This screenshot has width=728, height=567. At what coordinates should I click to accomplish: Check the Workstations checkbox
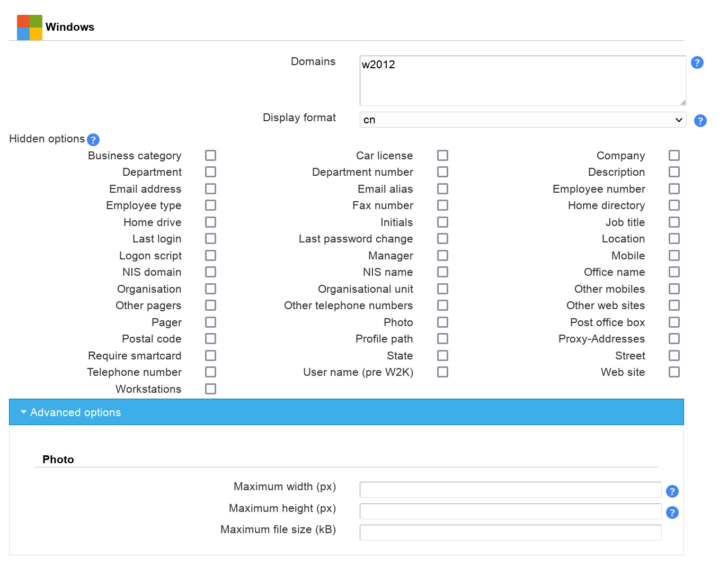210,389
